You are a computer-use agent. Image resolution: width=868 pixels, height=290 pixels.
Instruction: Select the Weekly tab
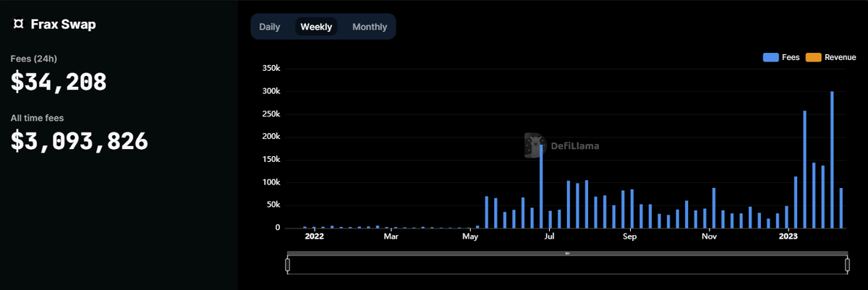pos(316,27)
